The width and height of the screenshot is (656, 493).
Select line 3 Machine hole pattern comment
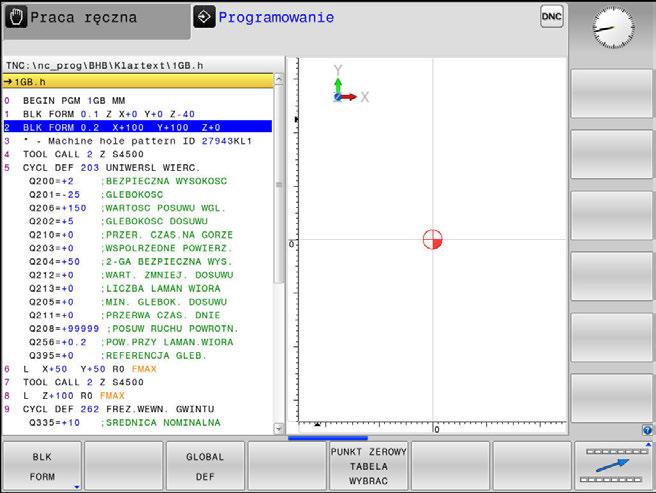click(x=138, y=141)
